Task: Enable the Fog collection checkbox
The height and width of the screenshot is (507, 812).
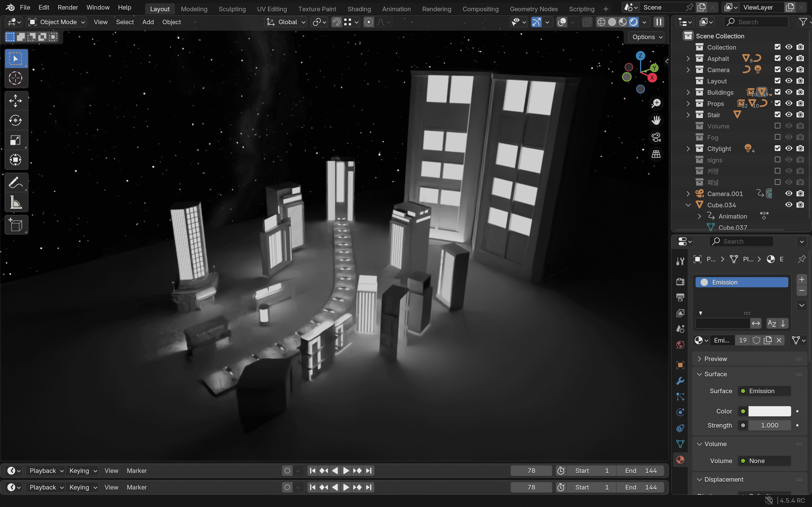Action: (x=777, y=137)
